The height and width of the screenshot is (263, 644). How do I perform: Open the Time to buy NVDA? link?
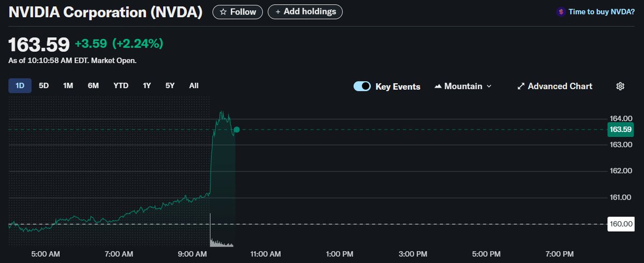(601, 11)
